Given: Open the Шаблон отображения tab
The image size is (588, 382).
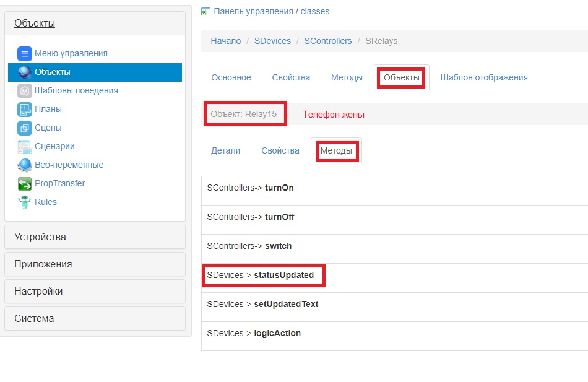Looking at the screenshot, I should [x=484, y=77].
